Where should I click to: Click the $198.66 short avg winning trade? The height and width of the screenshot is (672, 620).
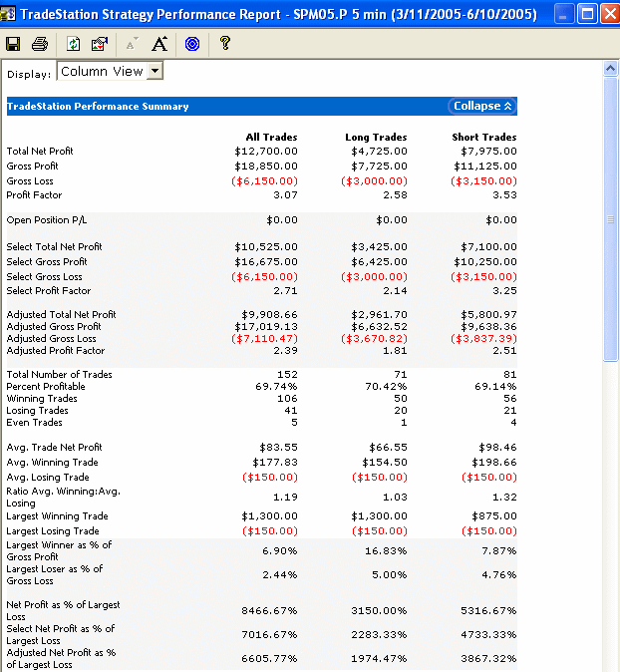[x=494, y=463]
